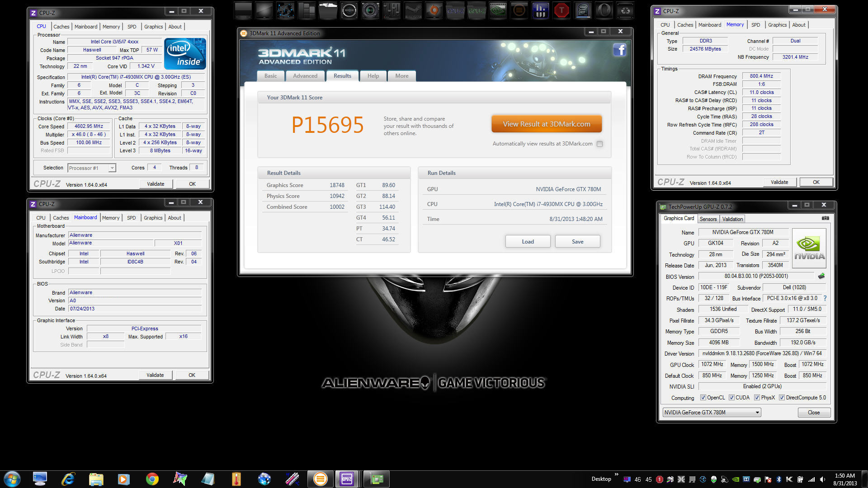Viewport: 868px width, 488px height.
Task: Click the Save button in Run Details
Action: 577,242
